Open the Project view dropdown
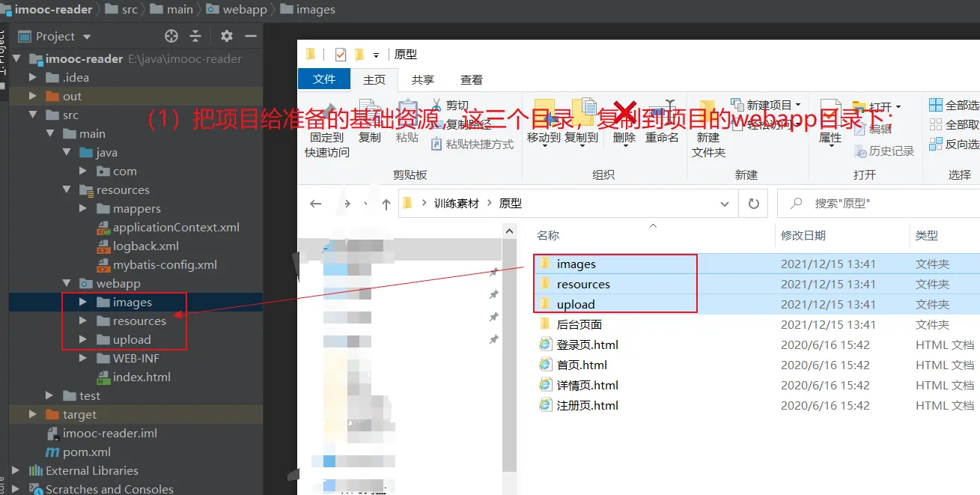 pyautogui.click(x=87, y=37)
